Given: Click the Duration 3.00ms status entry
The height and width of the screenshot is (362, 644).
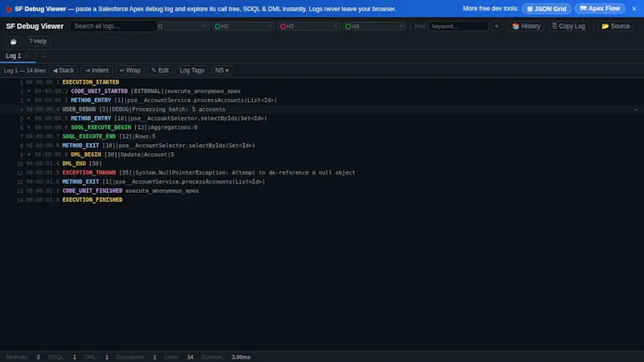Looking at the screenshot, I should coord(226,357).
